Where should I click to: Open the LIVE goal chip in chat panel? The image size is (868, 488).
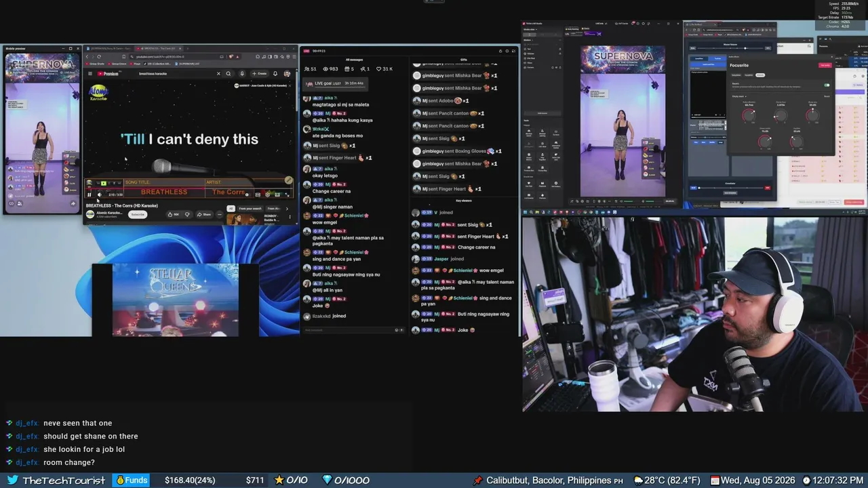pyautogui.click(x=334, y=83)
